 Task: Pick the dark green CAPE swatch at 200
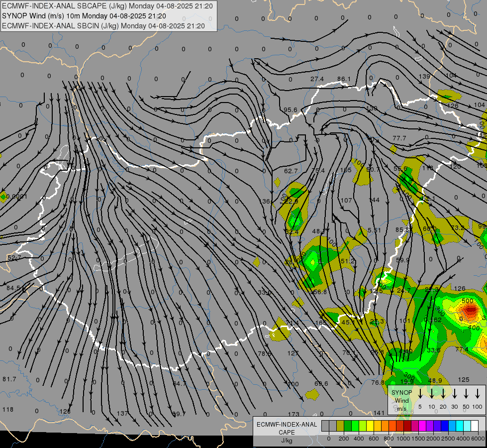click(348, 426)
